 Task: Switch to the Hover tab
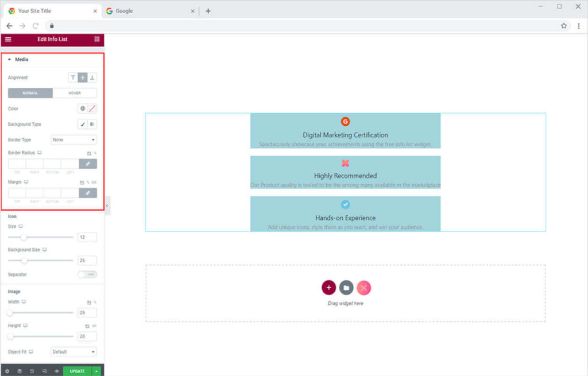coord(75,93)
